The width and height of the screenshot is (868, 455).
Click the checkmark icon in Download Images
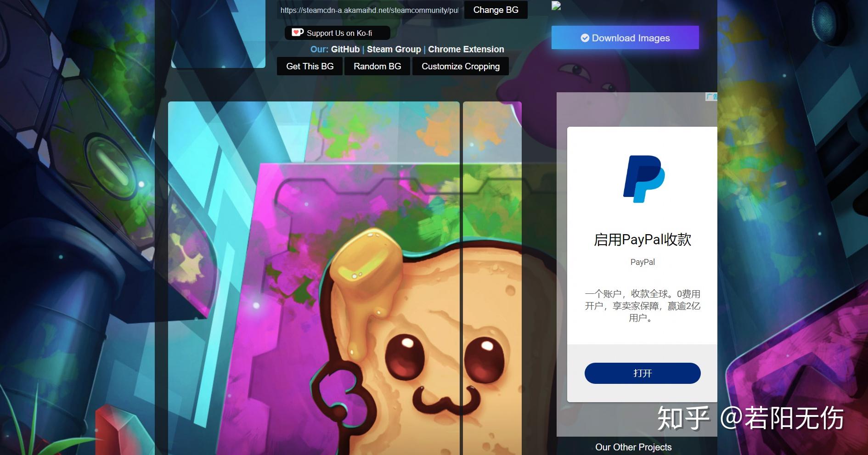[x=585, y=38]
